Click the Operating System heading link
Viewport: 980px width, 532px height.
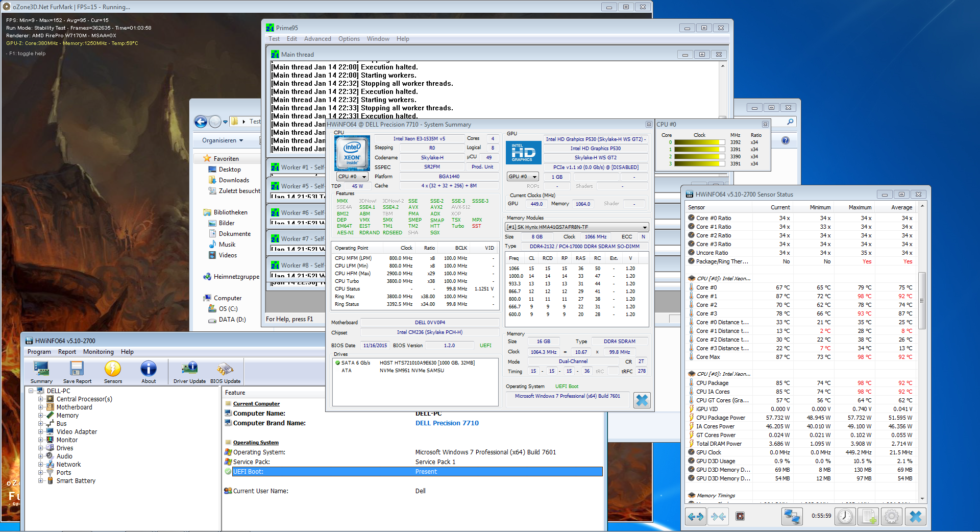click(x=256, y=443)
